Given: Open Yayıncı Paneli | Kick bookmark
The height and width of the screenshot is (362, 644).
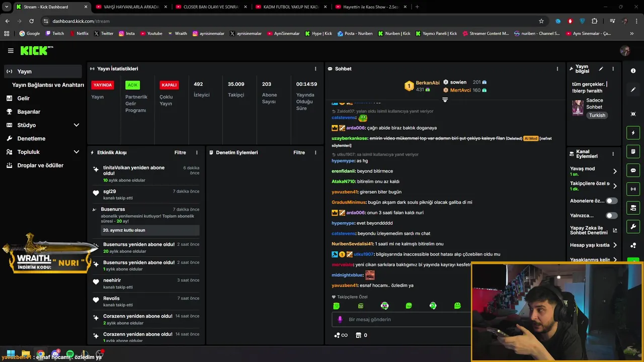Looking at the screenshot, I should click(435, 34).
